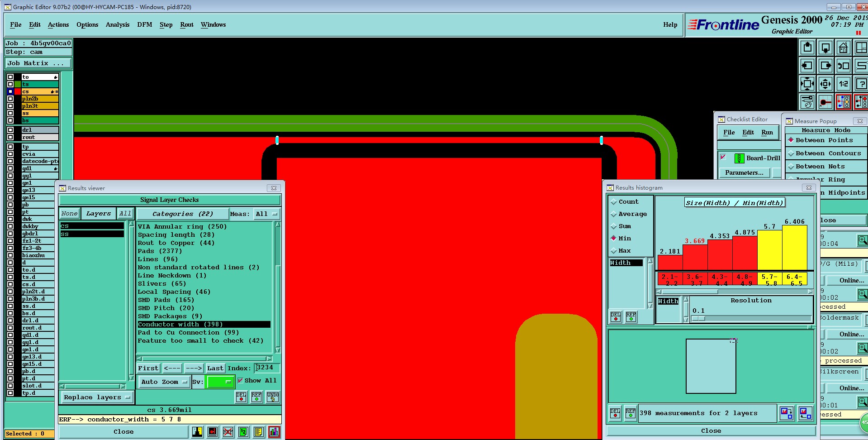Image resolution: width=868 pixels, height=440 pixels.
Task: Open the Actions menu
Action: (x=58, y=25)
